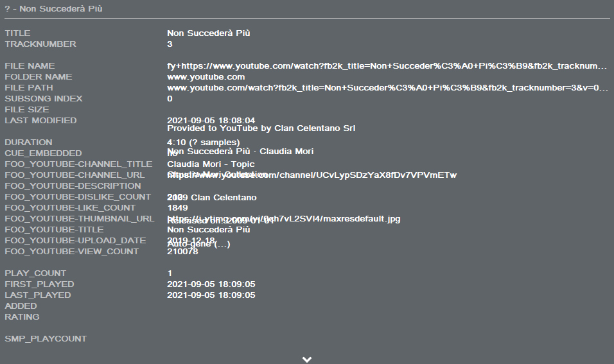The image size is (614, 364).
Task: Select the LAST MODIFIED date value
Action: 211,120
